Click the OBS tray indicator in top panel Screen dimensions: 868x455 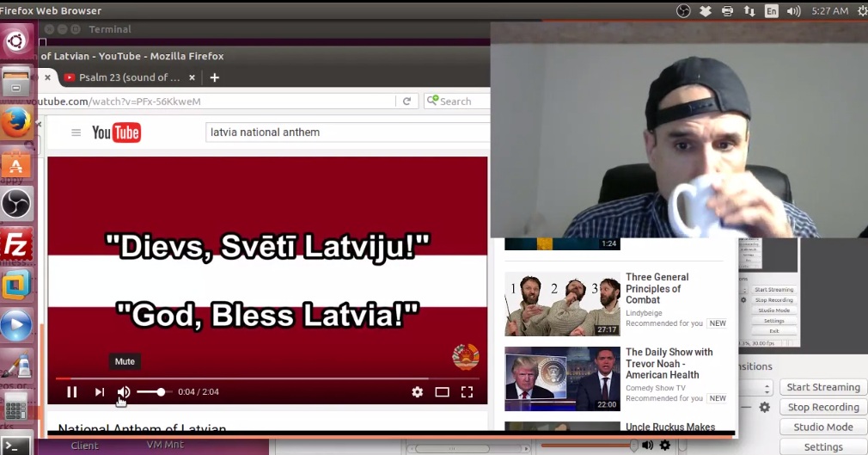(x=684, y=10)
